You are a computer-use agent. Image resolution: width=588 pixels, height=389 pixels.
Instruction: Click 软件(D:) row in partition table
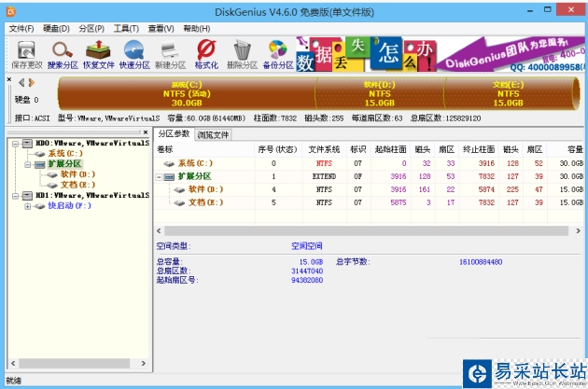coord(369,189)
